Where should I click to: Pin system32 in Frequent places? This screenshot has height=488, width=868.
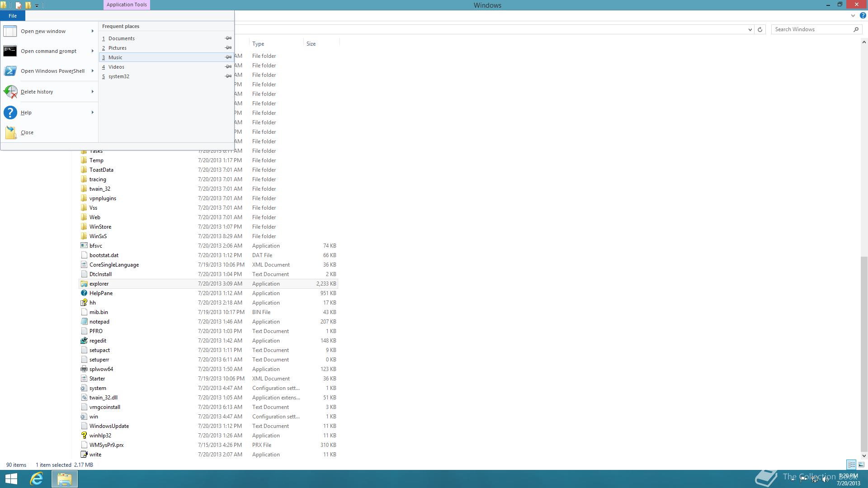tap(228, 76)
